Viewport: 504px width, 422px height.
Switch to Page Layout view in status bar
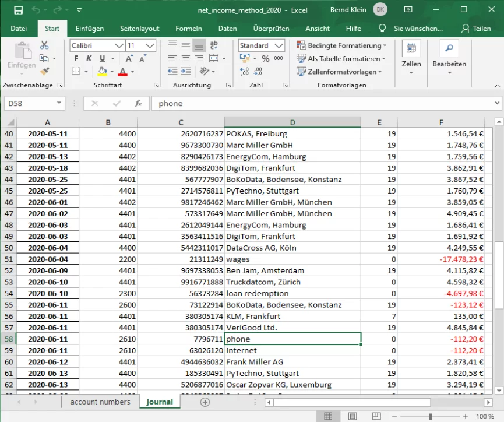pyautogui.click(x=353, y=416)
